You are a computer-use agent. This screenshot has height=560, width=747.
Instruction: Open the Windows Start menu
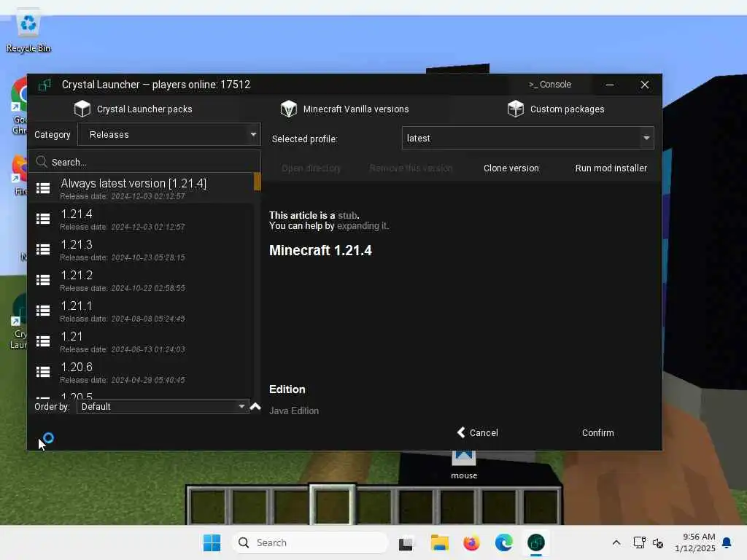212,542
